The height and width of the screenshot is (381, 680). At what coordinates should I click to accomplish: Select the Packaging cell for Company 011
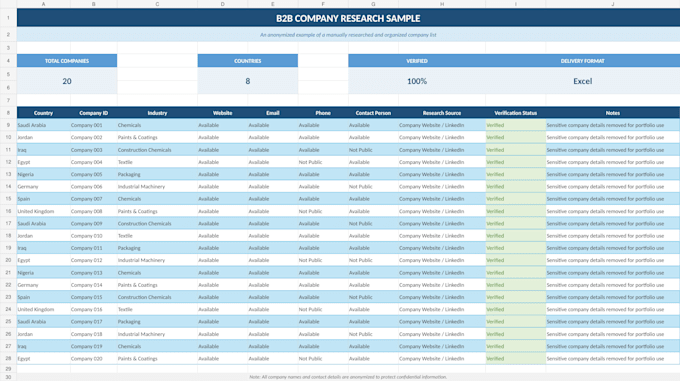[157, 248]
